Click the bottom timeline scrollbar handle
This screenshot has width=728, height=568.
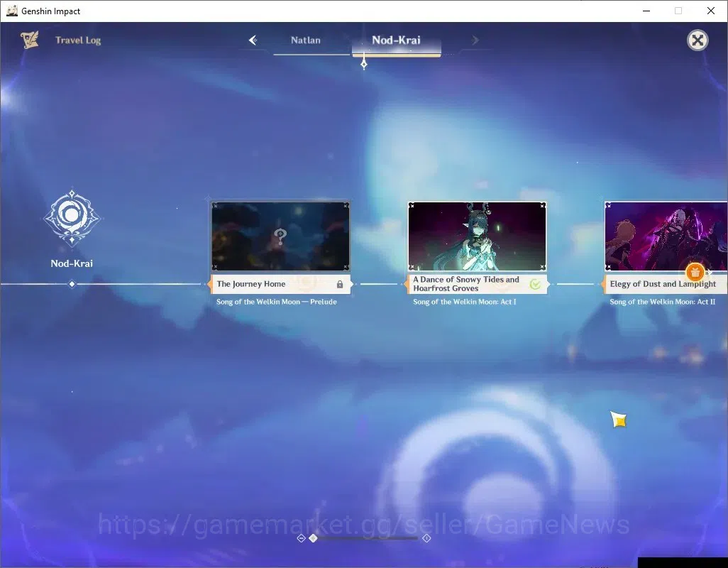314,538
